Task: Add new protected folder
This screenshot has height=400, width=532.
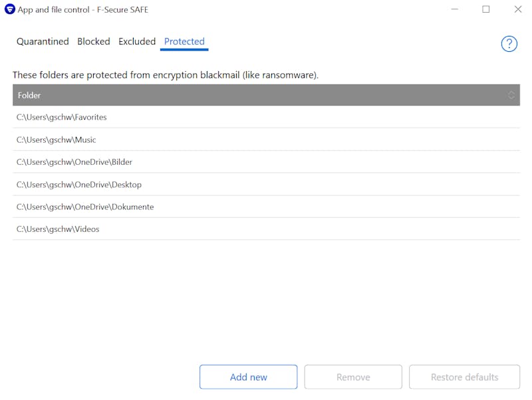Action: click(248, 377)
